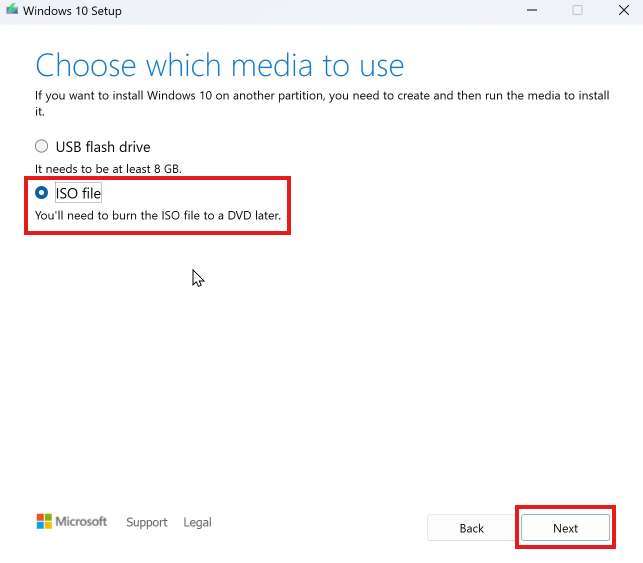This screenshot has width=643, height=563.
Task: Click the 'It needs to be at least 8 GB.' text
Action: [108, 169]
